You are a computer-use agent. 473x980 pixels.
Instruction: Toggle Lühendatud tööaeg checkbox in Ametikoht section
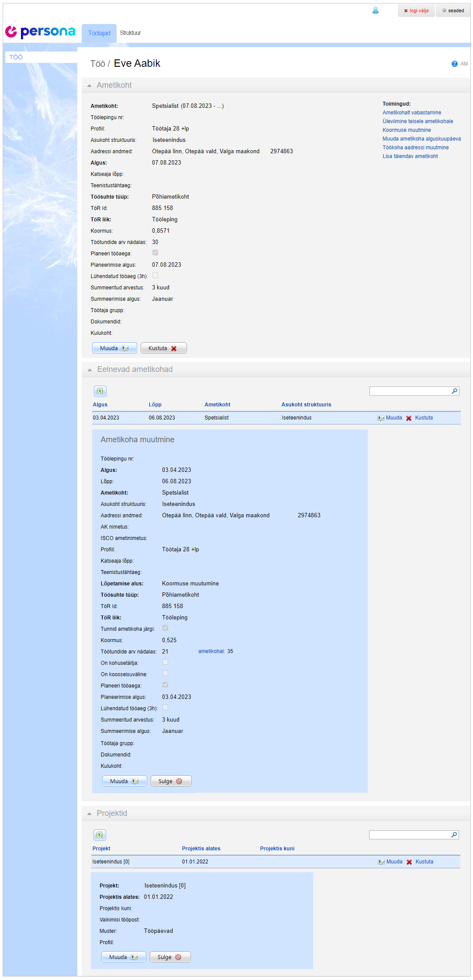[x=155, y=275]
